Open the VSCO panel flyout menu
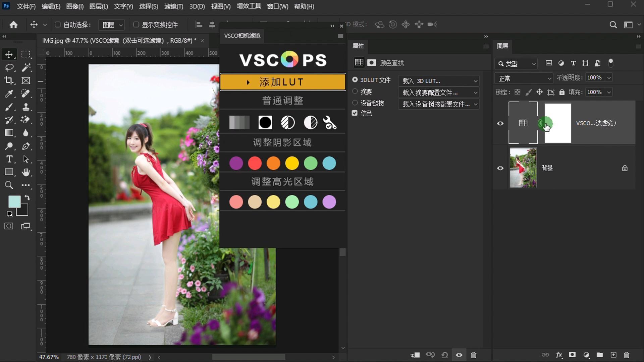The height and width of the screenshot is (362, 644). tap(340, 36)
